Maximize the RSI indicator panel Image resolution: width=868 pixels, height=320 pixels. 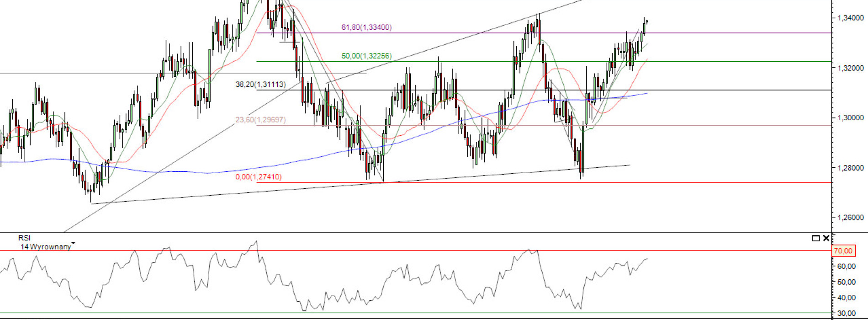816,238
